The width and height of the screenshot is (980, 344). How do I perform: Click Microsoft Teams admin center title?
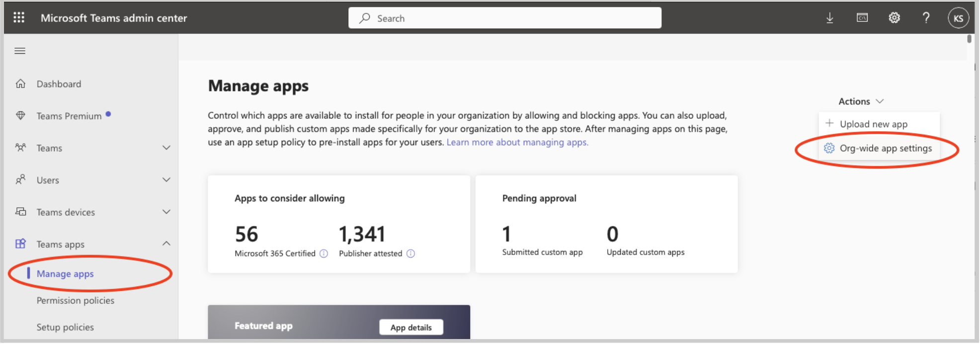(x=114, y=18)
